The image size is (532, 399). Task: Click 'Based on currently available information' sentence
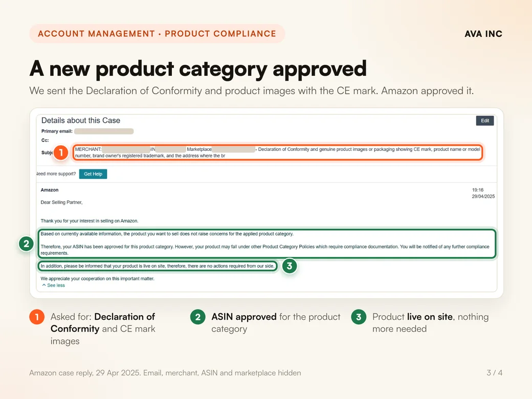167,234
